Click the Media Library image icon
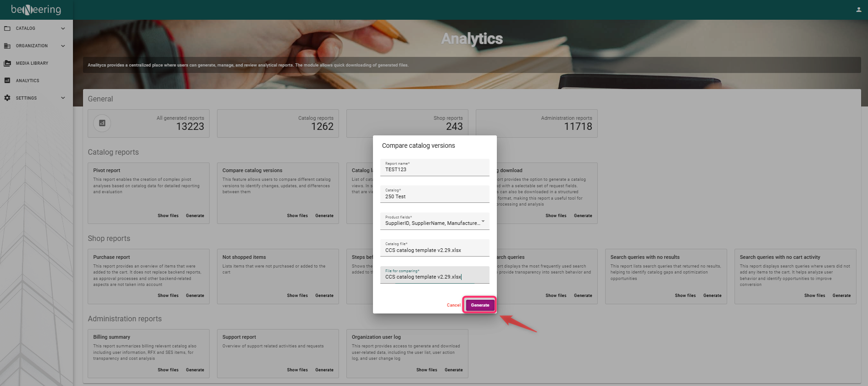This screenshot has width=868, height=386. point(7,63)
